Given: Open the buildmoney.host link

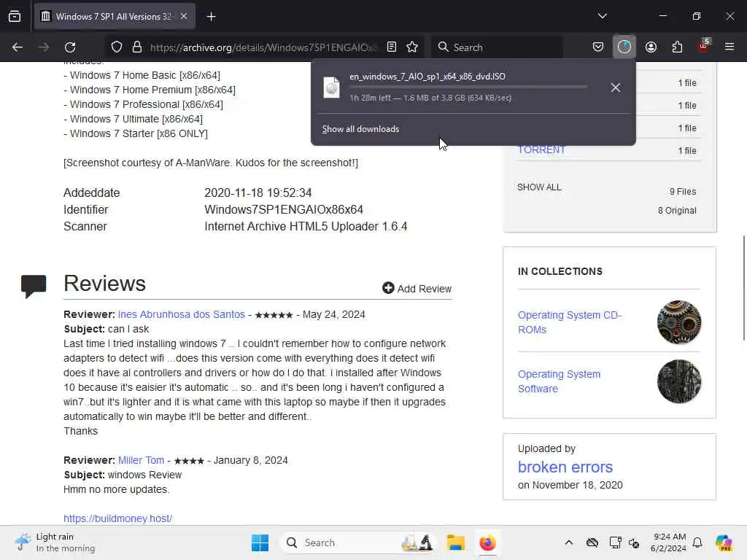Looking at the screenshot, I should coord(117,518).
